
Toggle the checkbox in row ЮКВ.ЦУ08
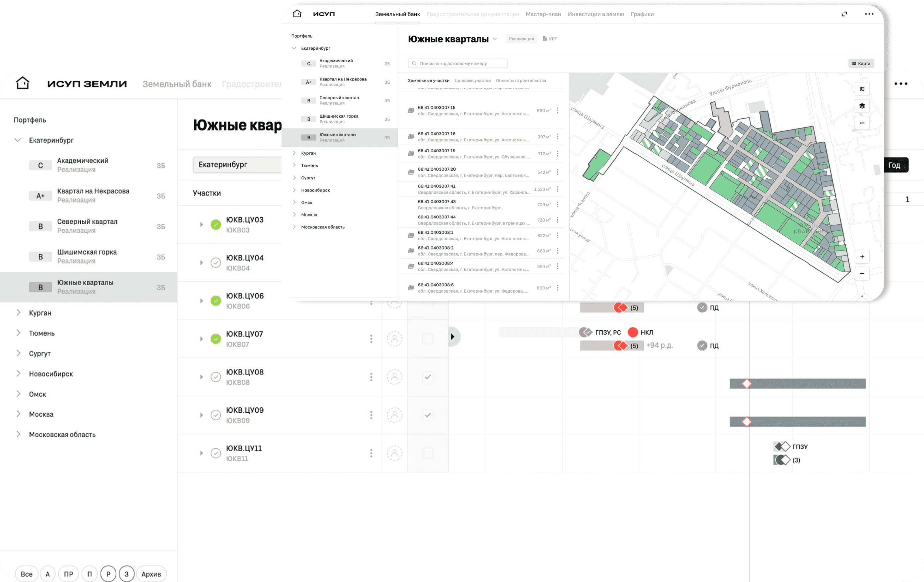coord(428,377)
